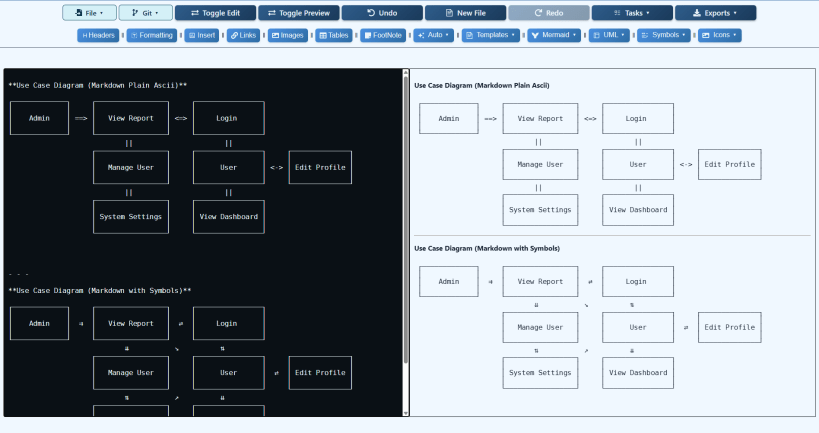Click the second 'Admin' box in the editor
This screenshot has width=819, height=433.
39,323
